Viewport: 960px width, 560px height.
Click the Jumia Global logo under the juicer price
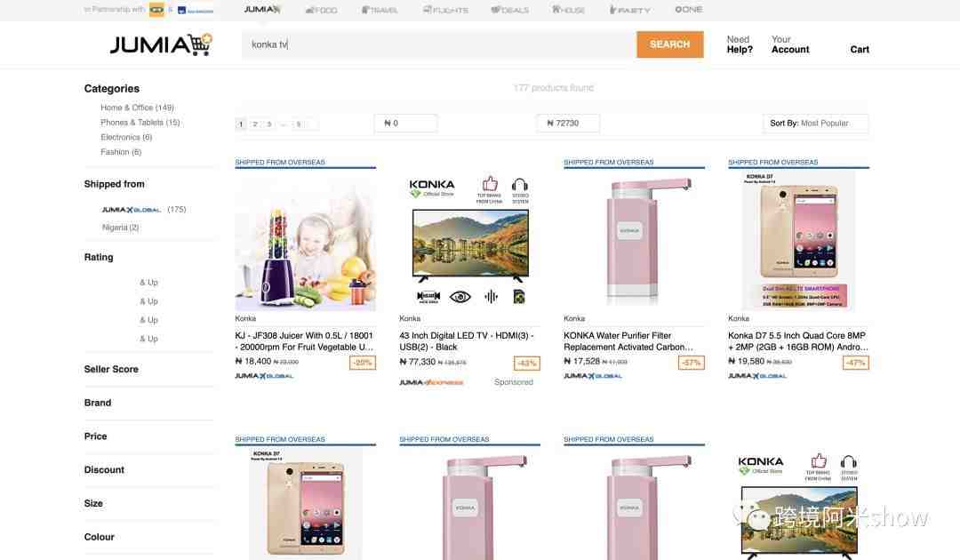click(x=265, y=376)
